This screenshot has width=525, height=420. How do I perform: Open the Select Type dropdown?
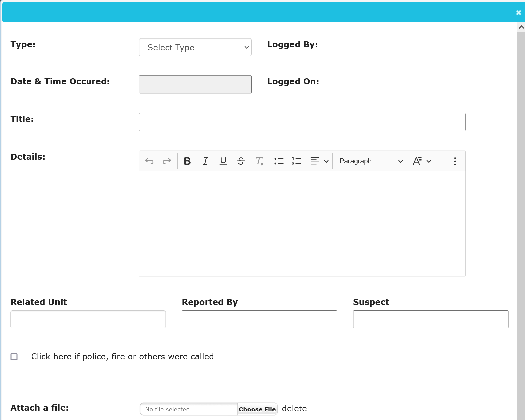tap(195, 47)
